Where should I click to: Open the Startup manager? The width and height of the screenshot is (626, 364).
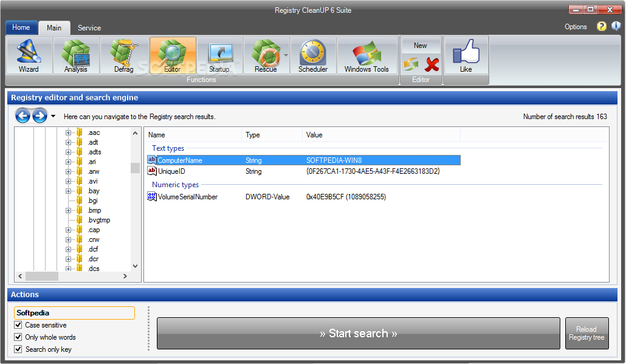[219, 55]
